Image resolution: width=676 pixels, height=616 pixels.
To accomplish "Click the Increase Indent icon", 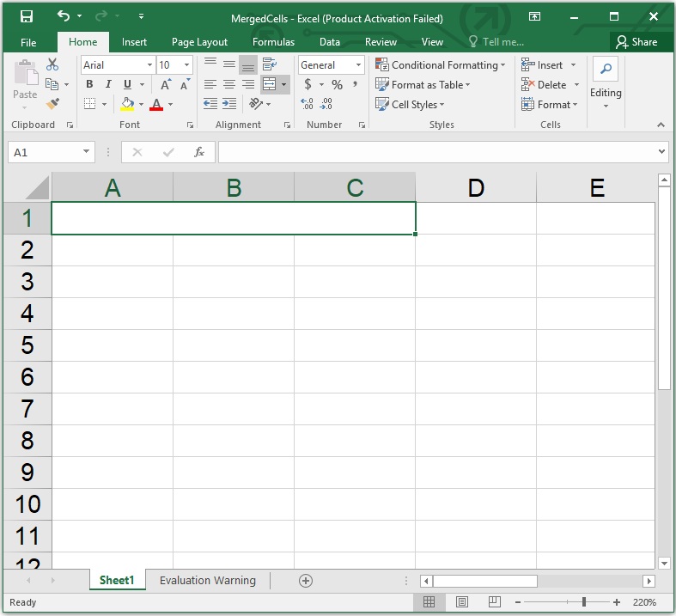I will (229, 104).
